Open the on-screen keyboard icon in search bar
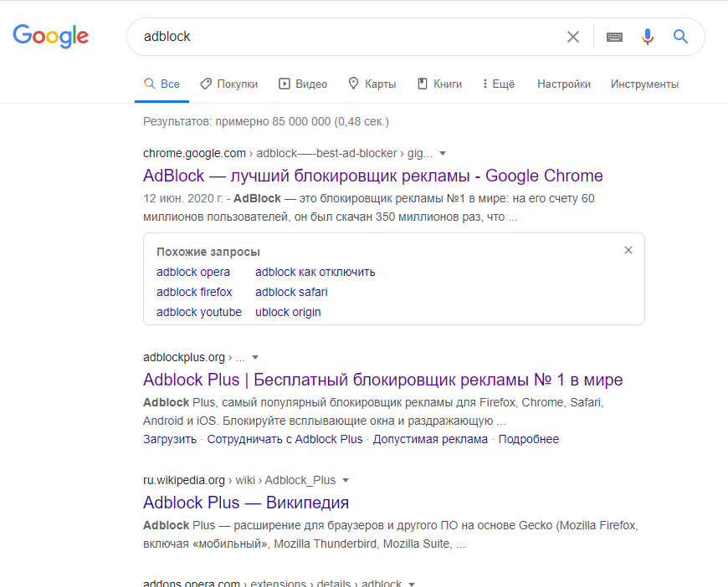Image resolution: width=728 pixels, height=587 pixels. coord(613,37)
